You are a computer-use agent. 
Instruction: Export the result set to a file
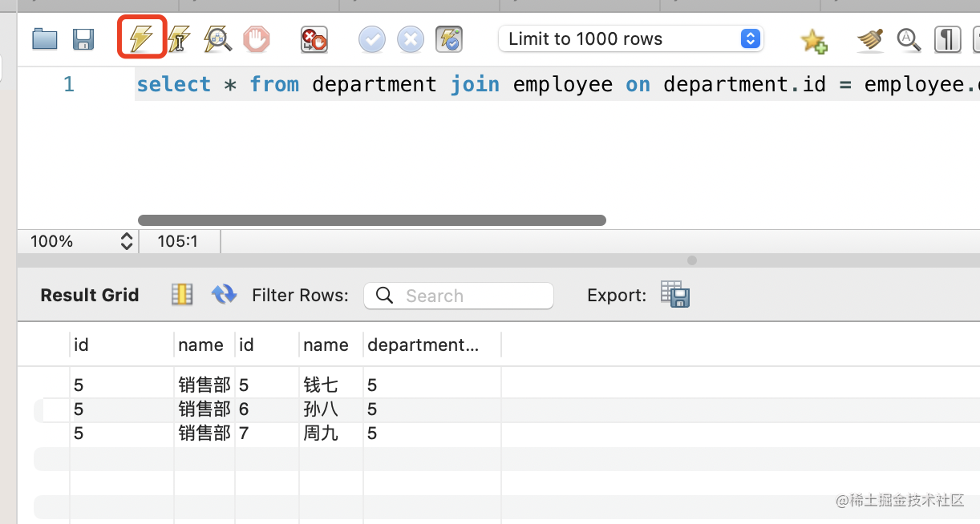[x=675, y=295]
